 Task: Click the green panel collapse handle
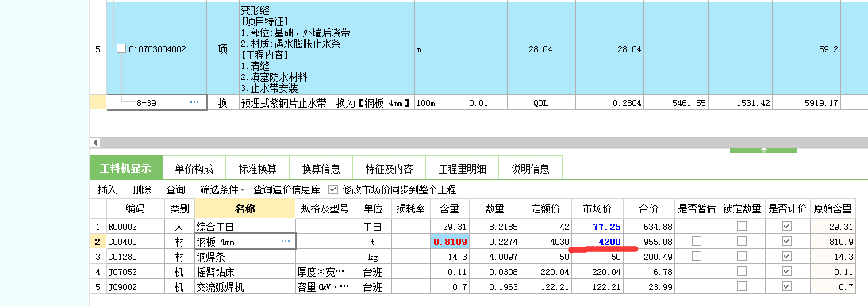[x=762, y=150]
